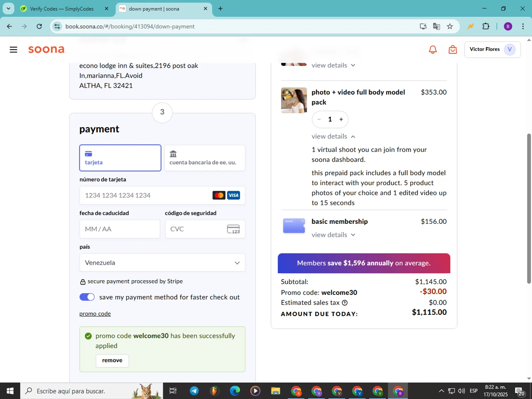The width and height of the screenshot is (532, 399).
Task: Open the shopping bag cart
Action: click(x=453, y=50)
